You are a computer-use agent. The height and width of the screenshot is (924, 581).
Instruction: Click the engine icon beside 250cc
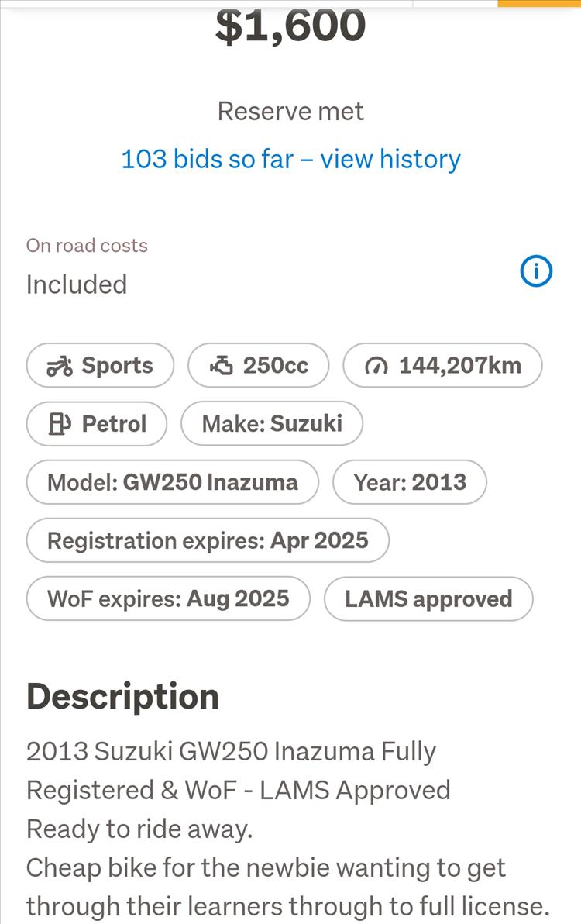222,366
